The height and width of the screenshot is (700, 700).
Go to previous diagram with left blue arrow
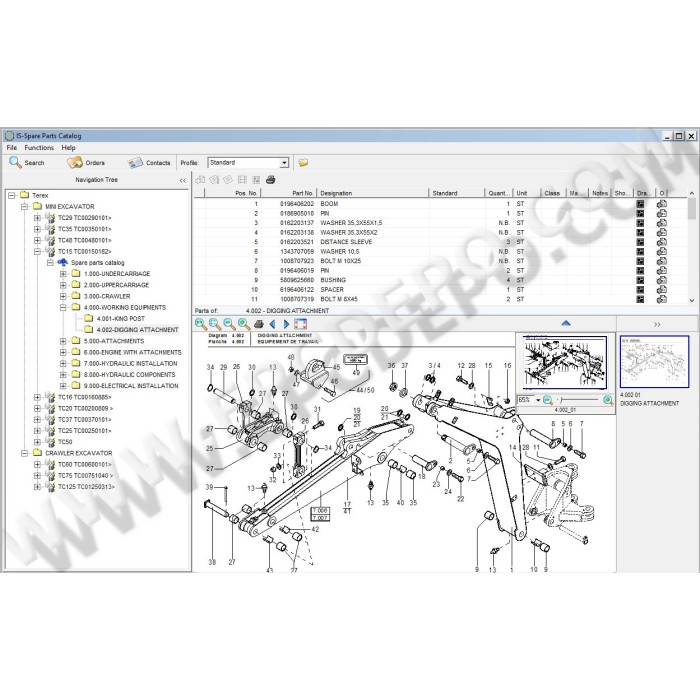tap(272, 324)
